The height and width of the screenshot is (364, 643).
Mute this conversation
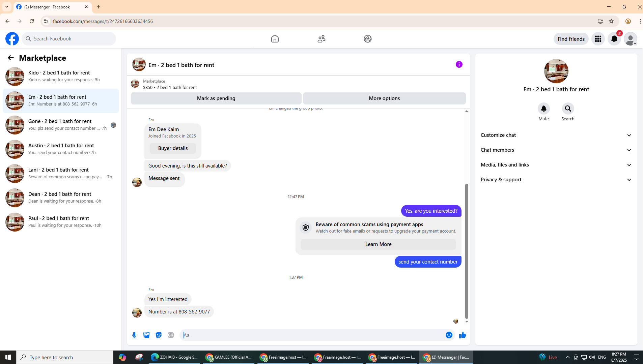pos(544,109)
